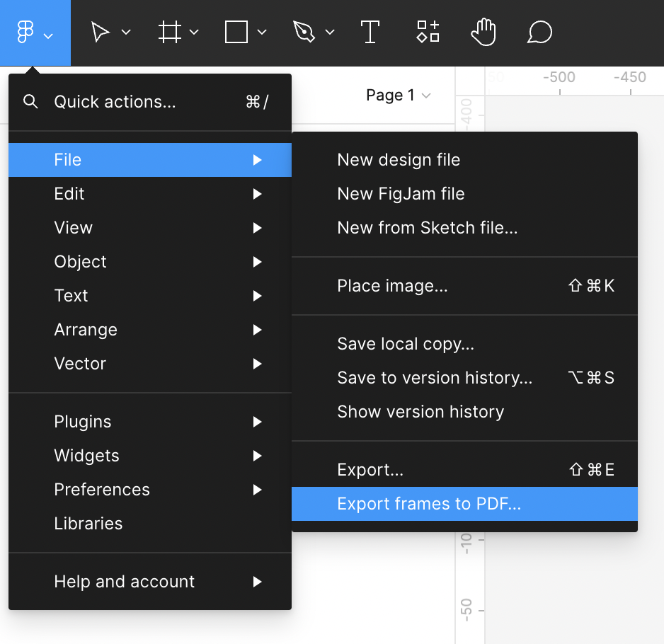Select the Pen tool
The image size is (664, 644).
(x=304, y=32)
